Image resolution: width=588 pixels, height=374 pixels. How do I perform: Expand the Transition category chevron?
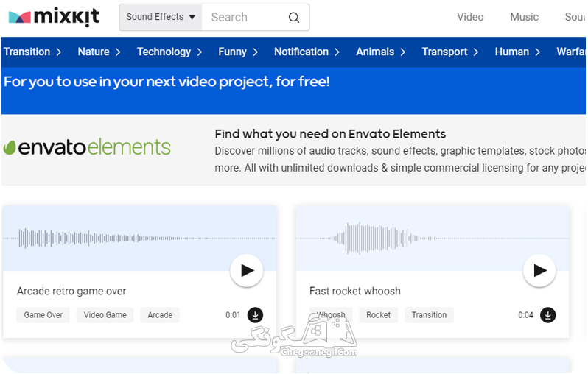tap(59, 52)
